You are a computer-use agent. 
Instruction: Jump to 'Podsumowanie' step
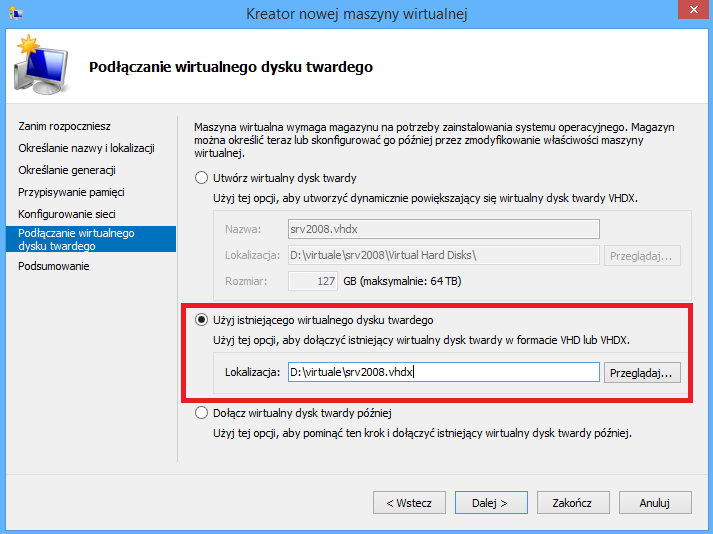tap(54, 266)
